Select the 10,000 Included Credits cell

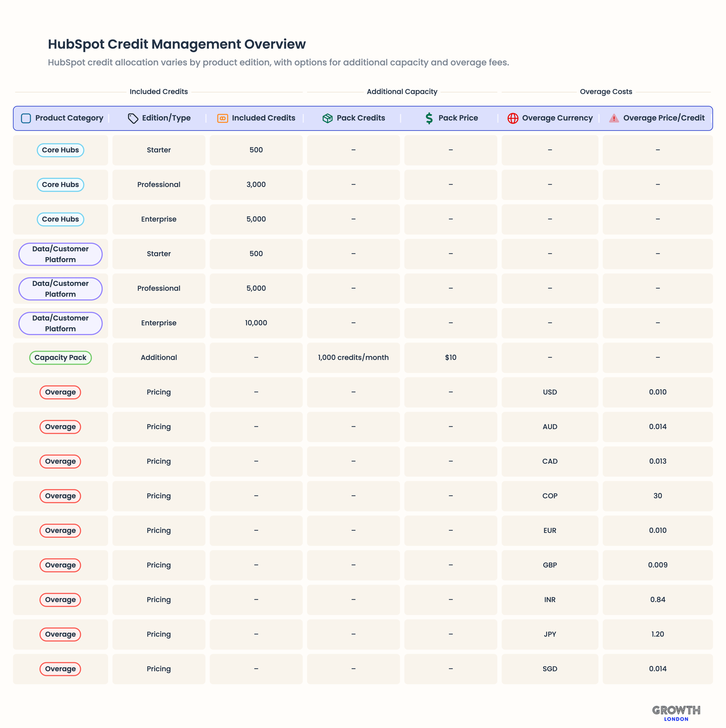point(256,323)
